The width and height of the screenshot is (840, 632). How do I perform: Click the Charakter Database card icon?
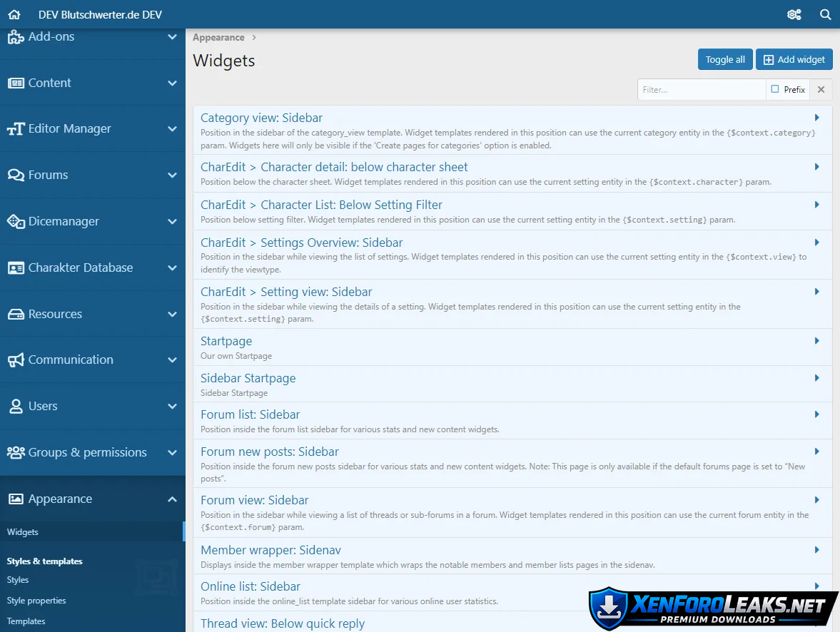click(x=16, y=267)
